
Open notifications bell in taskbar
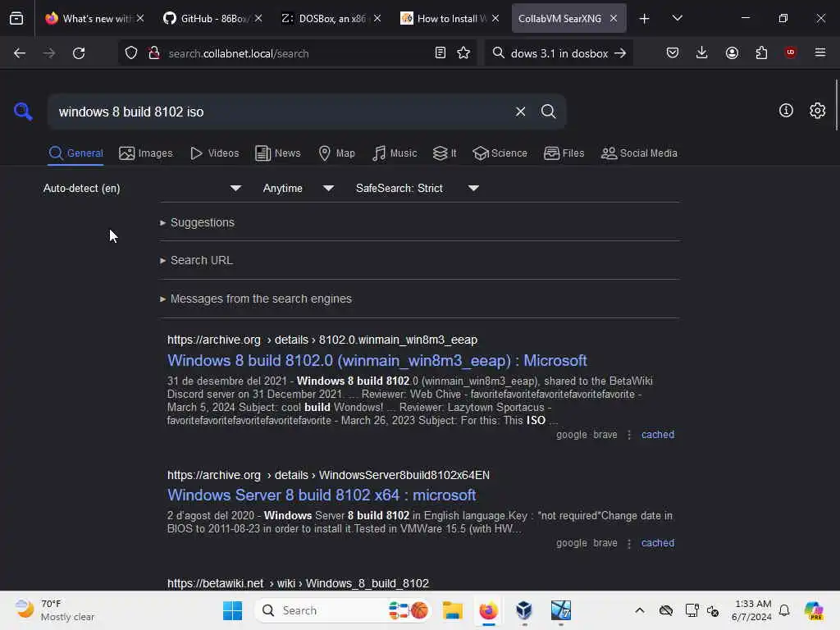point(784,610)
